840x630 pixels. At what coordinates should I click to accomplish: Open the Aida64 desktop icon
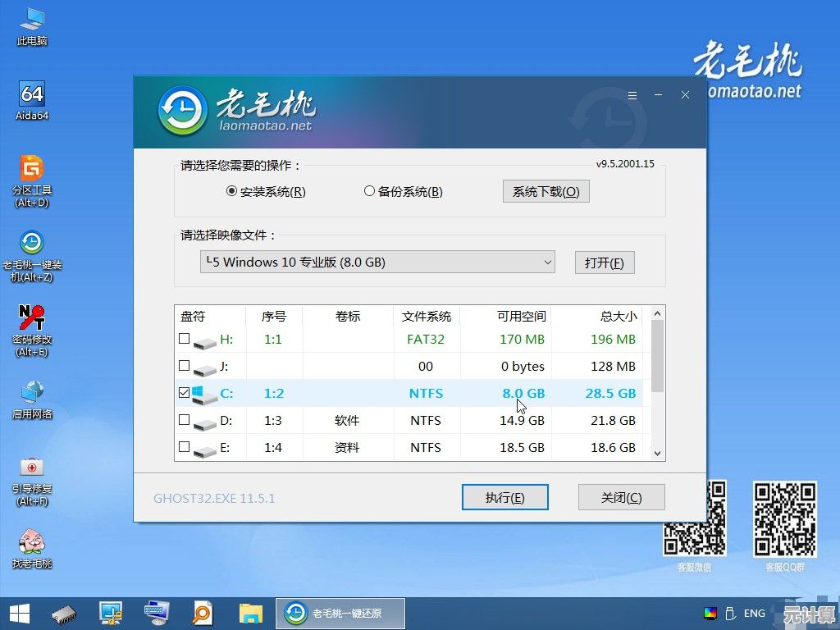tap(32, 94)
